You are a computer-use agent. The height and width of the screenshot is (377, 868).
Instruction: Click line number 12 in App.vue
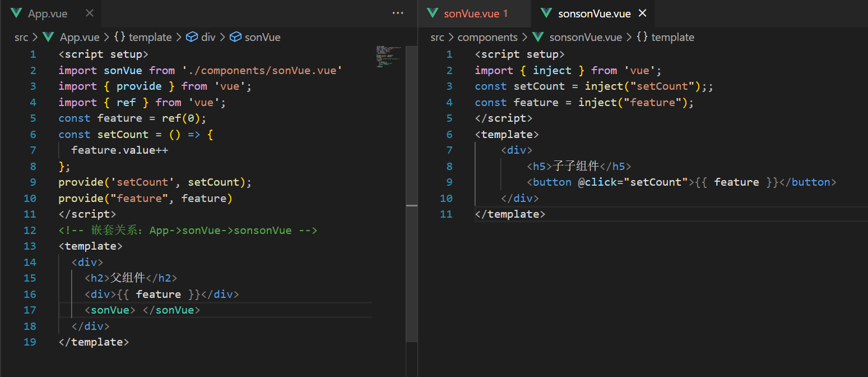click(x=30, y=230)
